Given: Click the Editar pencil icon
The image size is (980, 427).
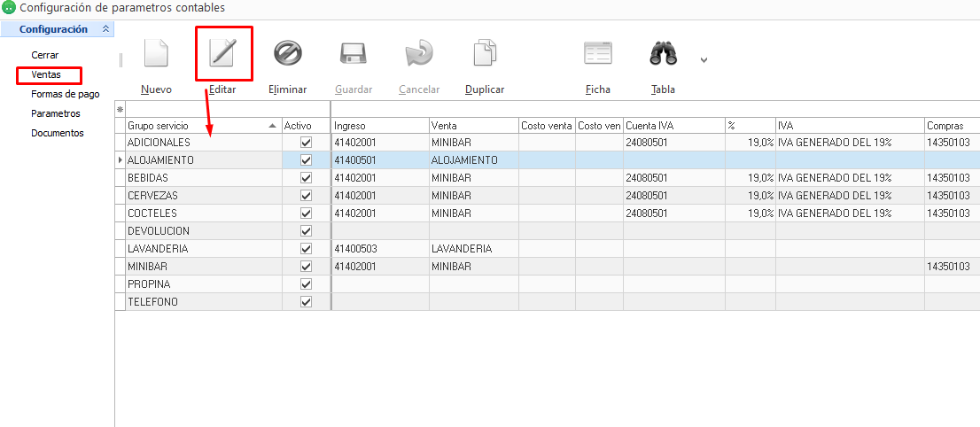Looking at the screenshot, I should click(222, 53).
